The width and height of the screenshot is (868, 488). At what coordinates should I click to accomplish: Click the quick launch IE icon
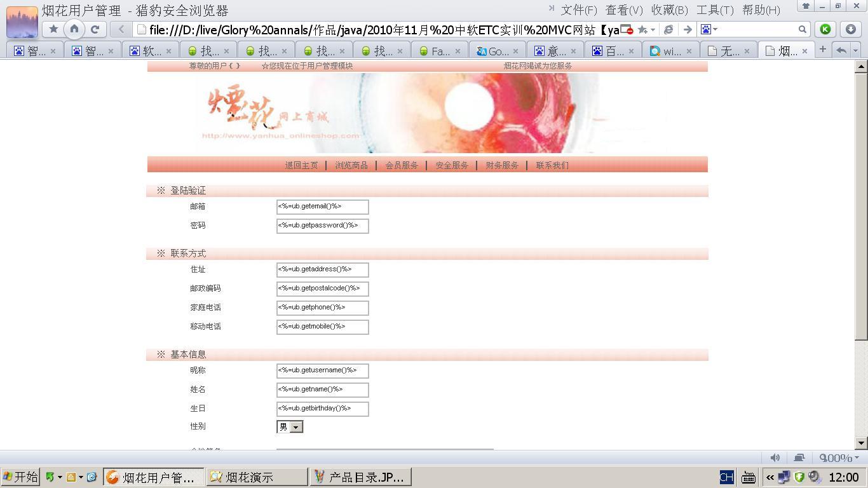click(92, 477)
